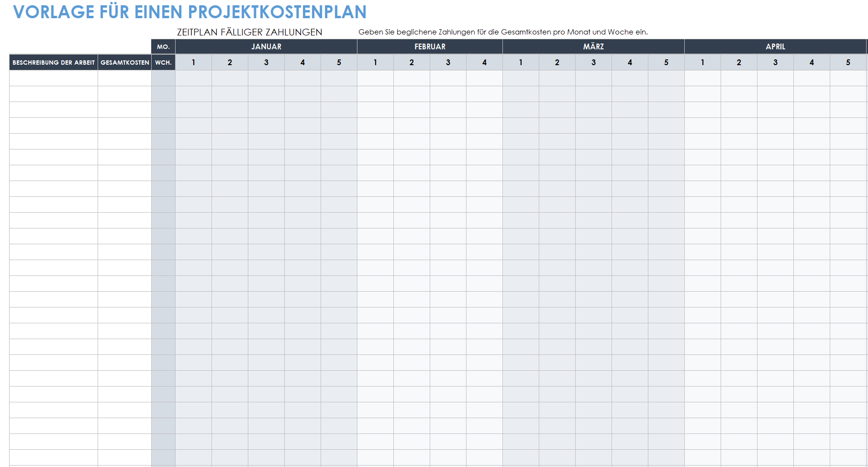
Task: Click week 1 header under FEBRUAR
Action: pyautogui.click(x=375, y=62)
